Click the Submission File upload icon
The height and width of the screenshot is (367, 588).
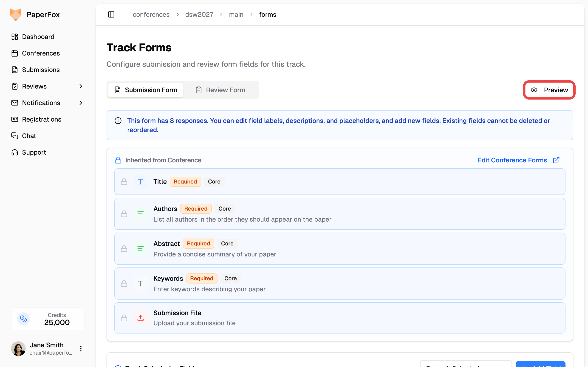(x=140, y=318)
